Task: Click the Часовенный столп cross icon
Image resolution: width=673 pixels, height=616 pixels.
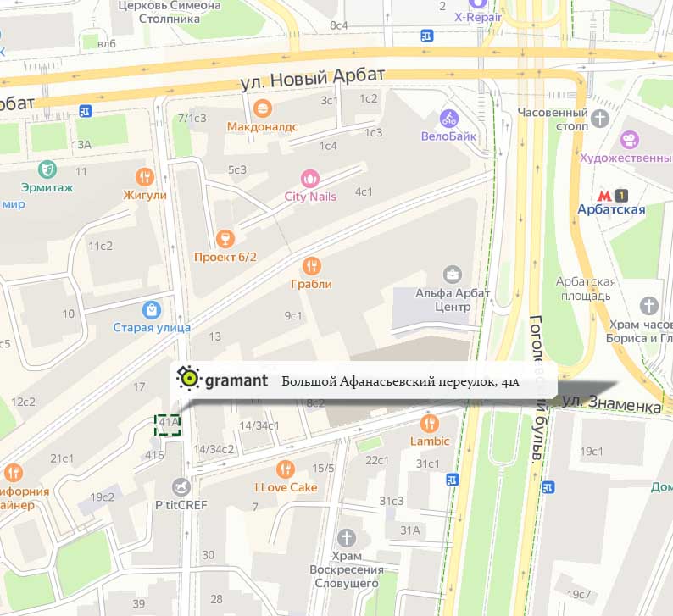Action: pyautogui.click(x=600, y=118)
